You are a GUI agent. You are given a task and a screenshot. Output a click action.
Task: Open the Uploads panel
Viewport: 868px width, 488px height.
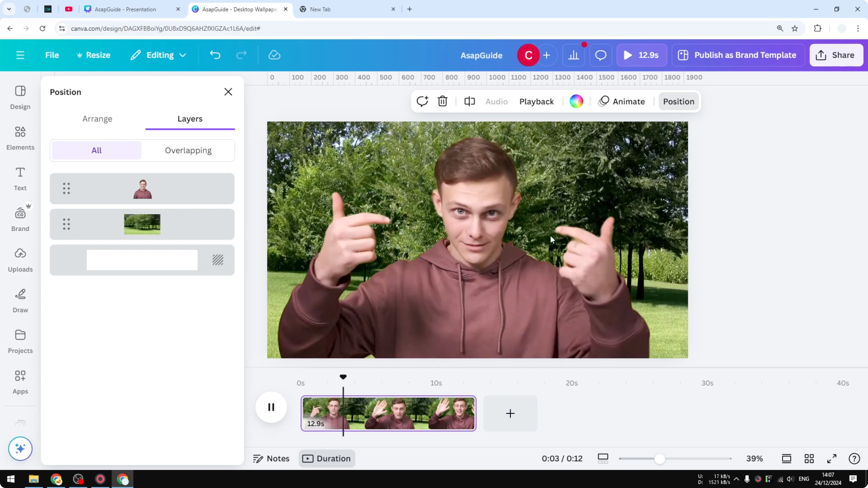20,259
